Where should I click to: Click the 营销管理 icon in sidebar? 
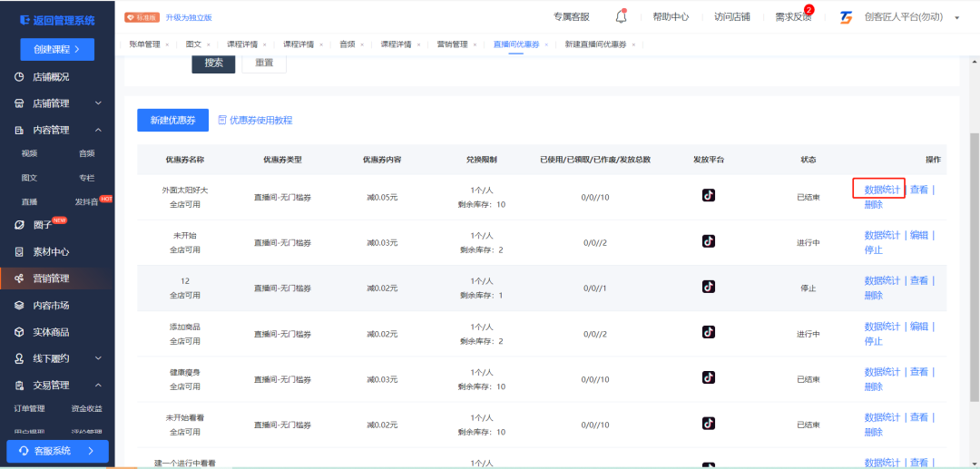click(19, 278)
